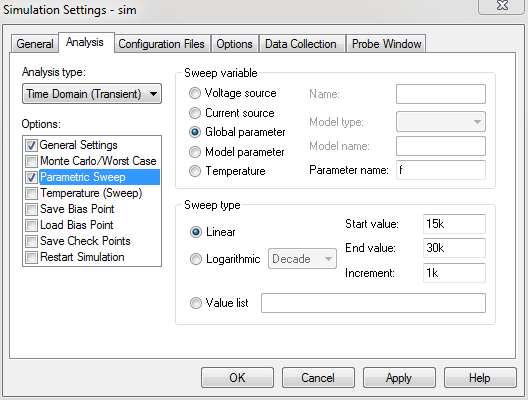Click the Start value field
Screen dimensions: 528x400
click(x=454, y=224)
